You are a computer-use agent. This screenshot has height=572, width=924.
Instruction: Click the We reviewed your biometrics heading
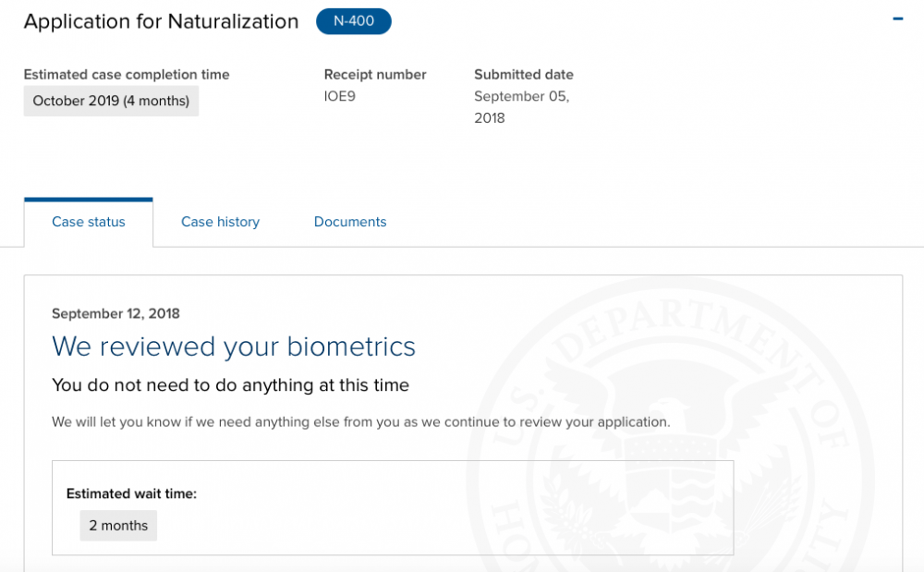(234, 347)
